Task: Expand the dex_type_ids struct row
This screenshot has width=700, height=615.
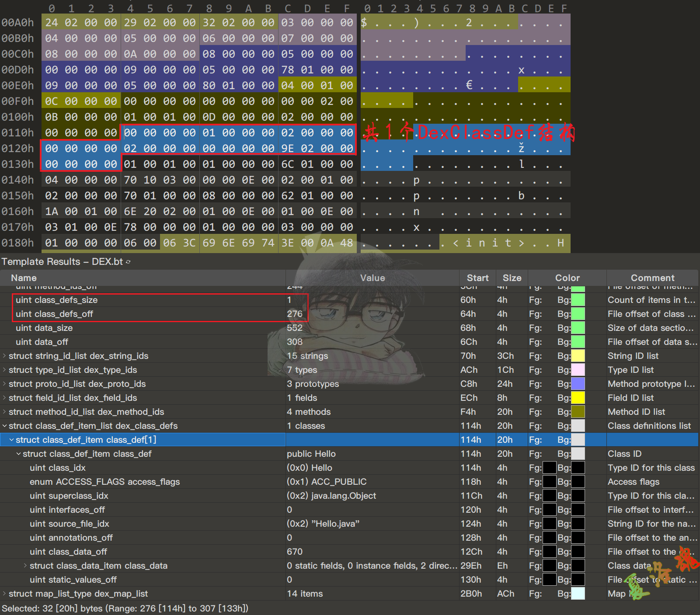Action: (4, 370)
